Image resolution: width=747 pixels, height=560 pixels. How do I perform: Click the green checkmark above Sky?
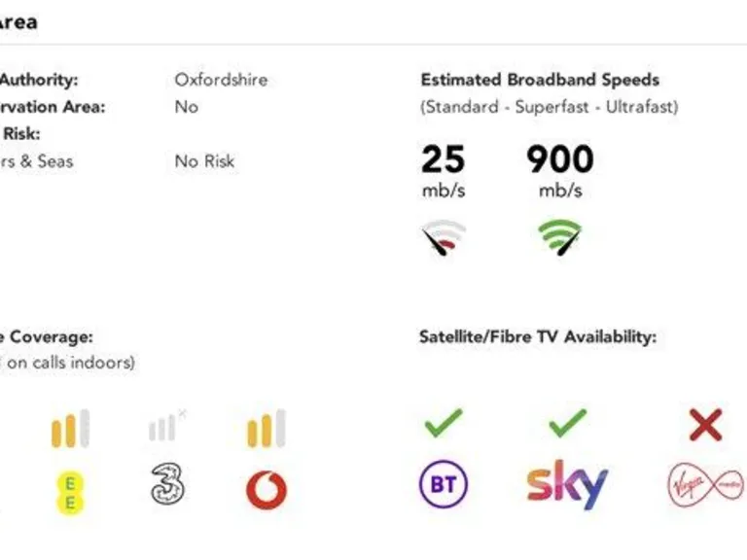567,423
